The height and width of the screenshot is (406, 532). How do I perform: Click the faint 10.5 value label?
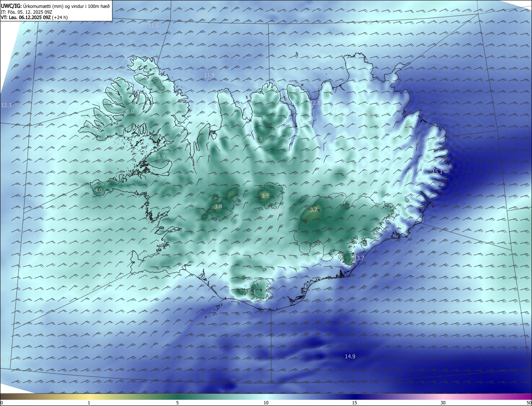click(x=6, y=360)
